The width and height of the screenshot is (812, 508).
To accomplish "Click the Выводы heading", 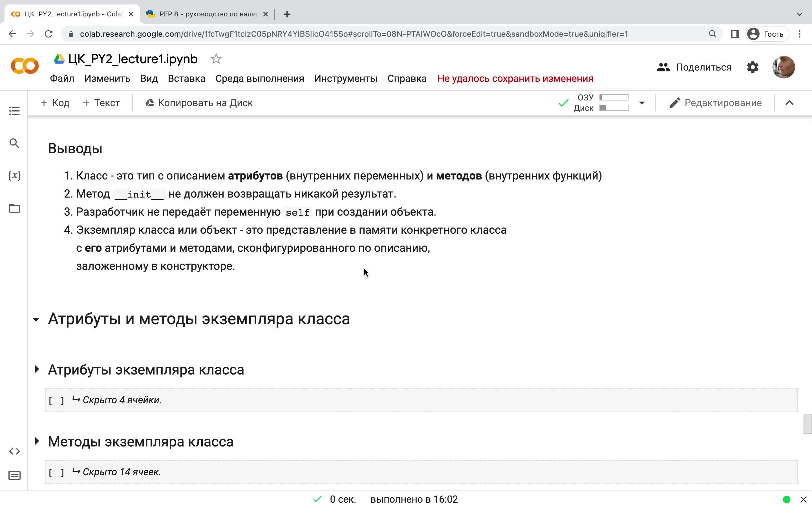I will point(75,148).
